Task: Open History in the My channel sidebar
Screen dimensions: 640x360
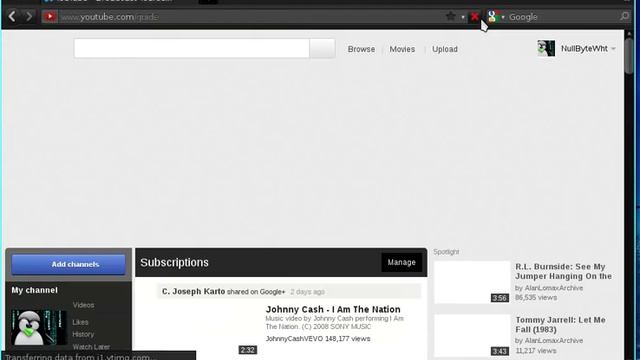Action: pyautogui.click(x=83, y=334)
